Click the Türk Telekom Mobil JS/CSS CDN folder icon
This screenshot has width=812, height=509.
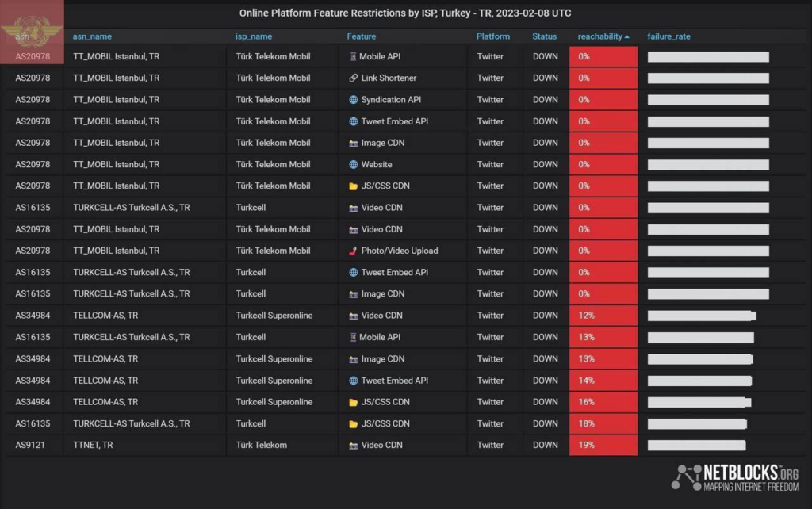pos(354,186)
